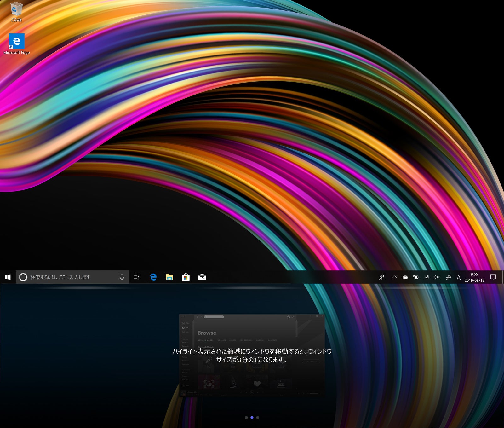
Task: Launch Microsoft Store from the taskbar
Action: (x=186, y=277)
